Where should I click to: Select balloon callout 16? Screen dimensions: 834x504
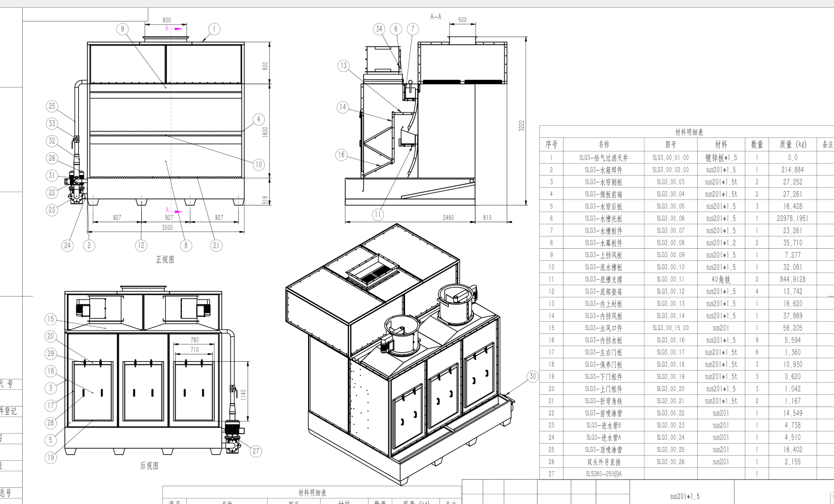(x=341, y=155)
